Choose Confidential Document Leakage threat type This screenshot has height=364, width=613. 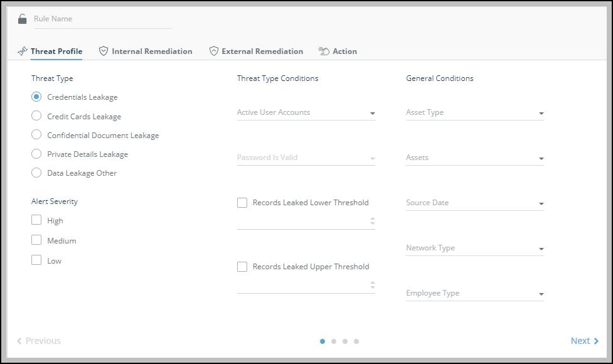pos(36,136)
